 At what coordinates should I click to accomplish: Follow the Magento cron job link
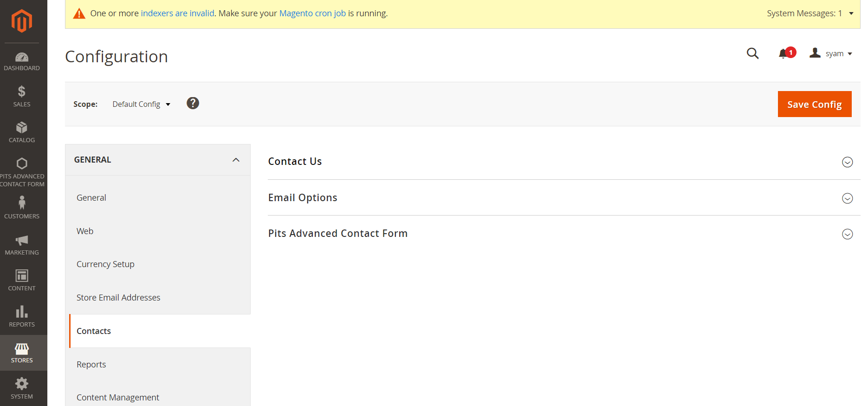tap(312, 13)
